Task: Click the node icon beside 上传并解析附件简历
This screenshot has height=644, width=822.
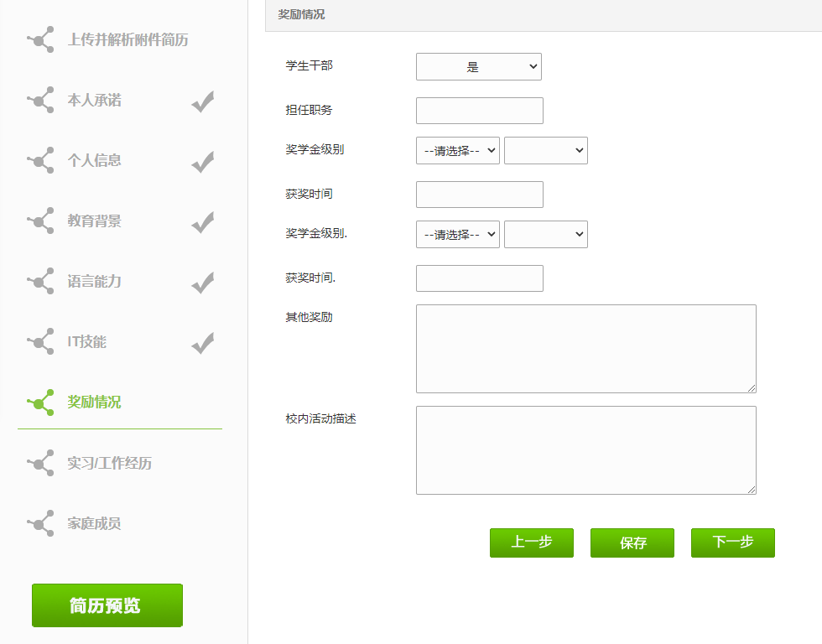Action: pos(39,39)
